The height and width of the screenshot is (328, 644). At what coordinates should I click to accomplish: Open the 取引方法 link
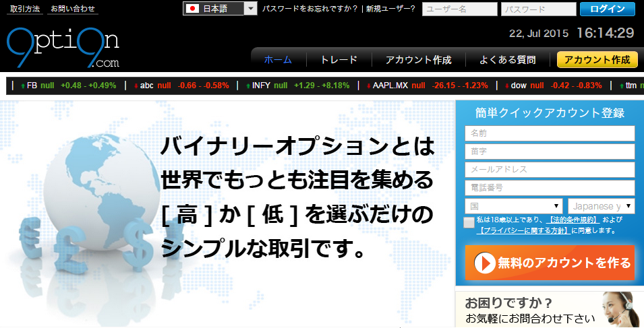click(25, 9)
